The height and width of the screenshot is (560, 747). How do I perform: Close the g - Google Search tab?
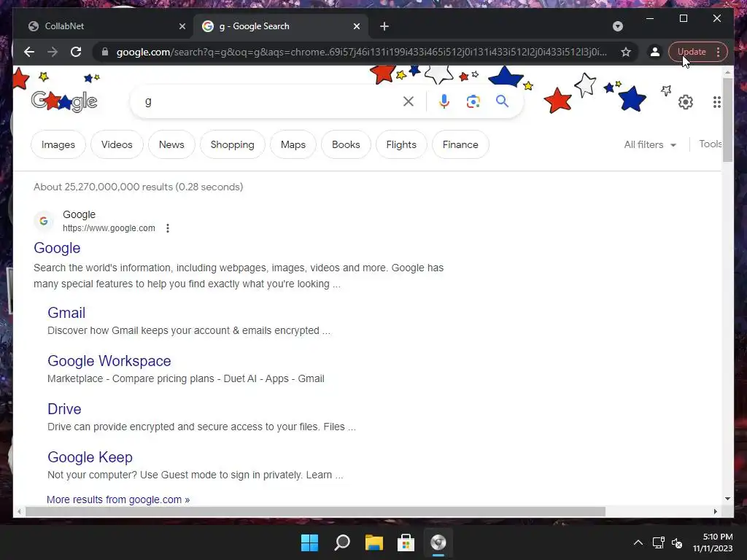[356, 26]
